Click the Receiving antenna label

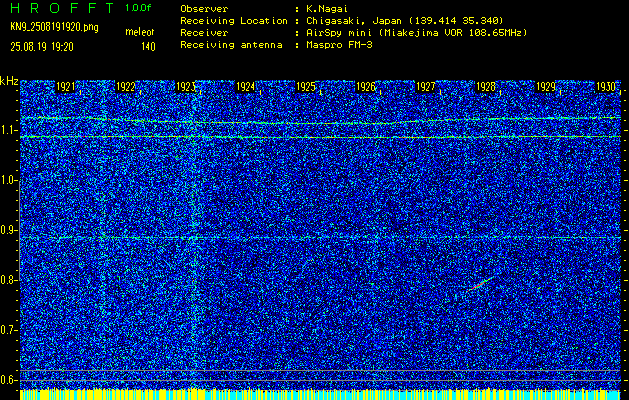click(231, 45)
